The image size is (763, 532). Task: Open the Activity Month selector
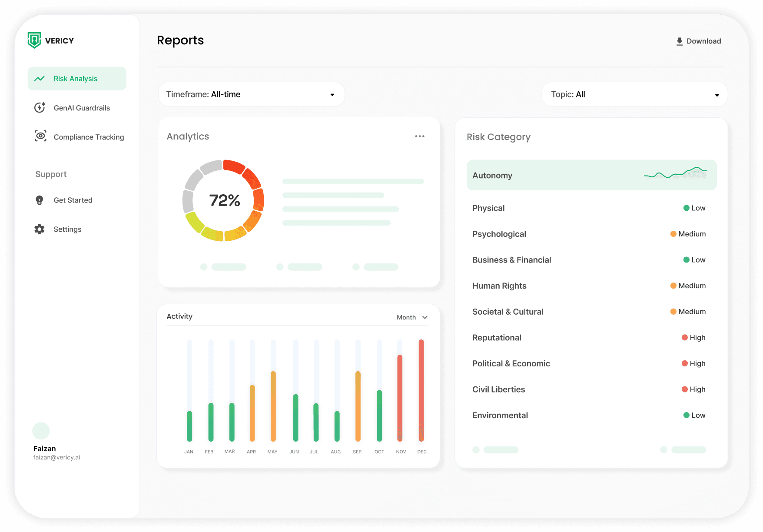point(412,317)
